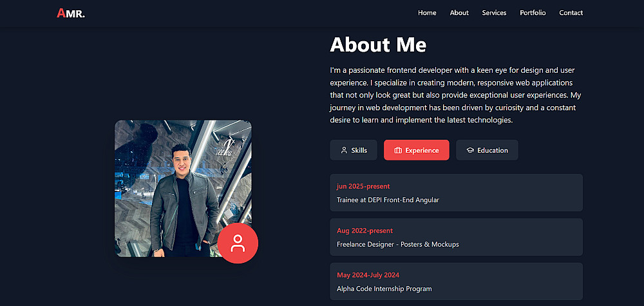Screen dimensions: 644x306
Task: Select the Experience tab label
Action: (x=422, y=150)
